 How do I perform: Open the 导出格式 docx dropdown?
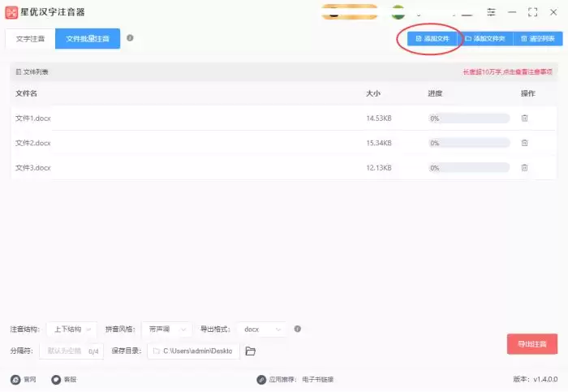[262, 330]
